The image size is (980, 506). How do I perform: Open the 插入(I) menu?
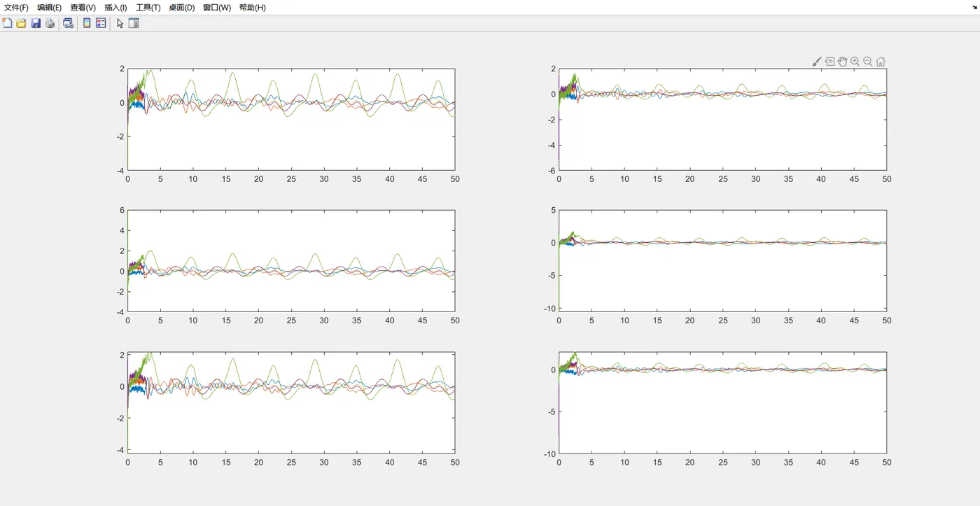click(x=115, y=8)
